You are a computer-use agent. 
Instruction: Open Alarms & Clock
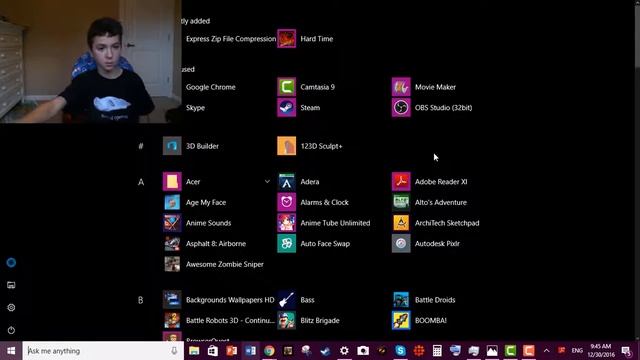coord(313,202)
